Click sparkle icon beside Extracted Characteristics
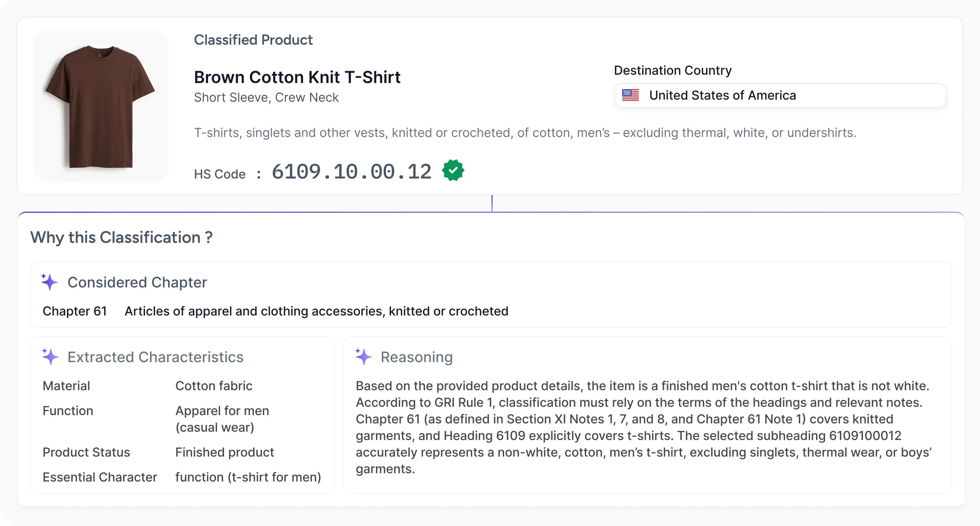The image size is (980, 526). click(x=50, y=357)
